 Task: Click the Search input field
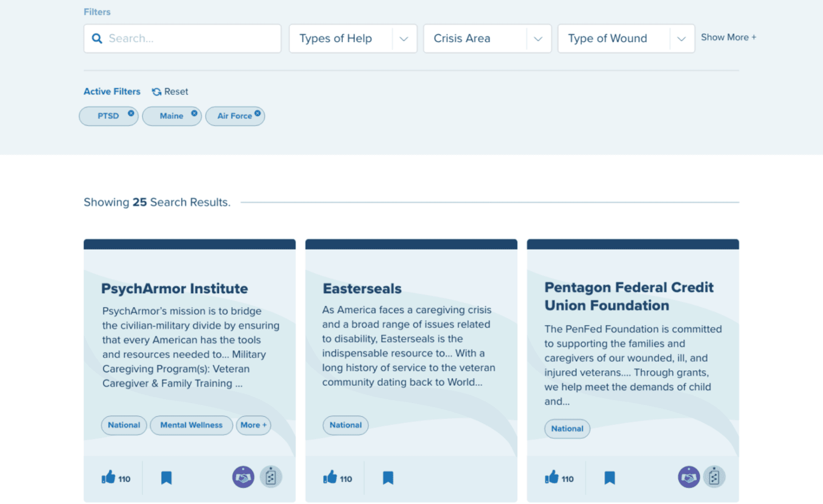pos(182,38)
